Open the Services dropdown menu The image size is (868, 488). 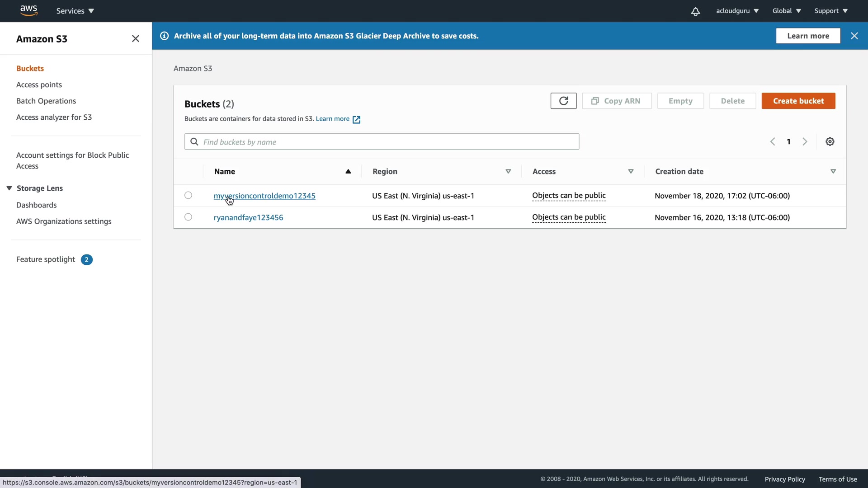point(75,11)
